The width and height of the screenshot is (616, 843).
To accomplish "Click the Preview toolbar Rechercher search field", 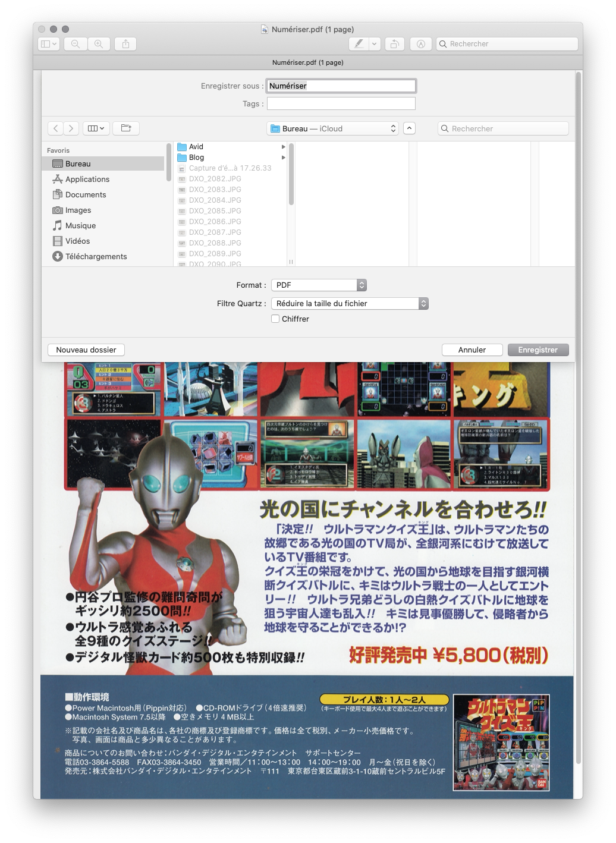I will pyautogui.click(x=507, y=44).
